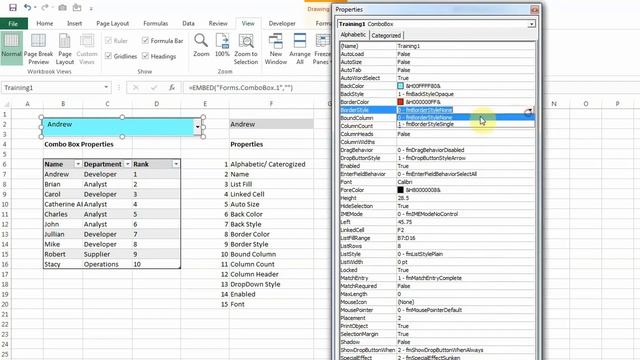Click the Save icon in quick access toolbar

pyautogui.click(x=13, y=8)
